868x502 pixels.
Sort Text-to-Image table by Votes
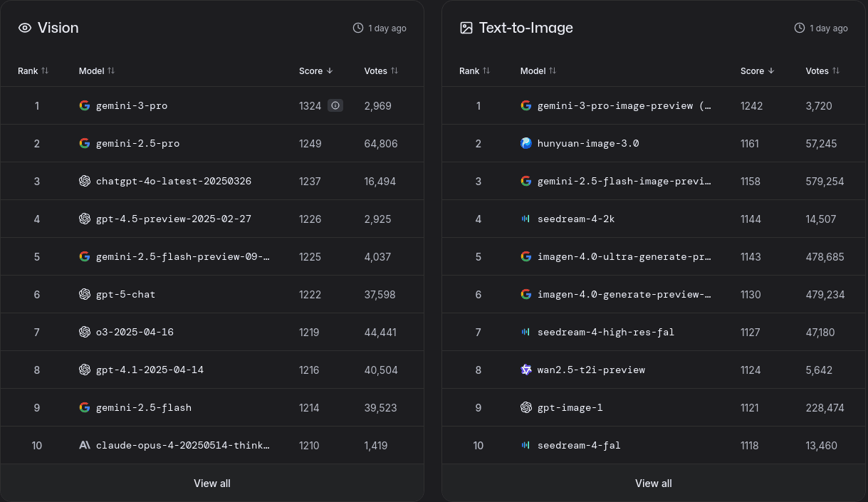tap(822, 70)
